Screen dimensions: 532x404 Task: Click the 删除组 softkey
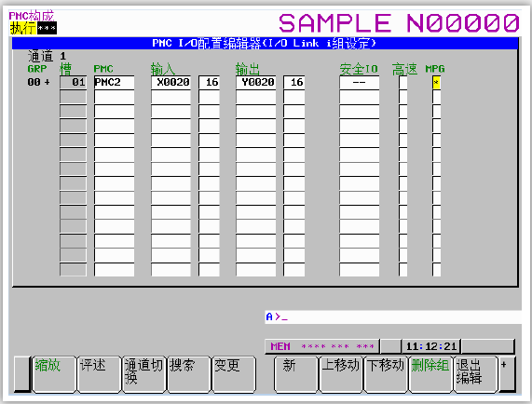click(430, 374)
